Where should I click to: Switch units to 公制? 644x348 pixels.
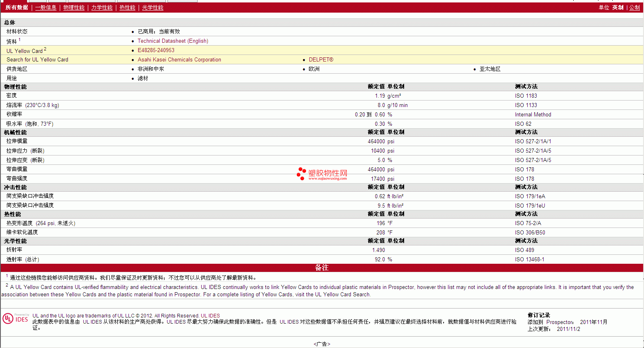tap(635, 8)
